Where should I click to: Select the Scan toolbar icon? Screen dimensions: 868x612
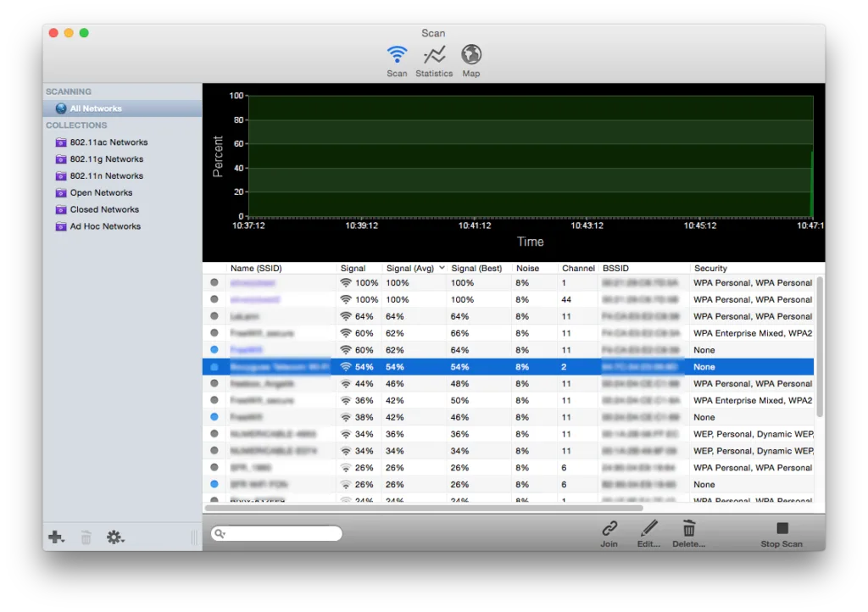(x=396, y=57)
